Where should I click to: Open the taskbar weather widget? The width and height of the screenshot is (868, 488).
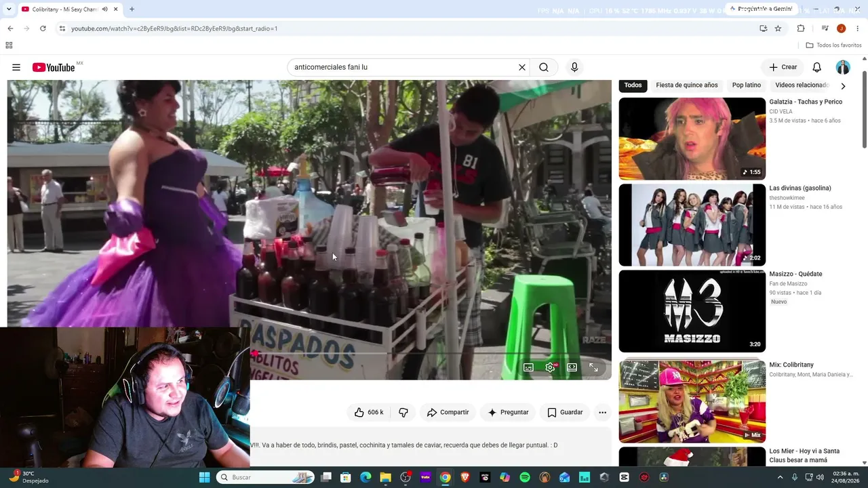[x=28, y=477]
